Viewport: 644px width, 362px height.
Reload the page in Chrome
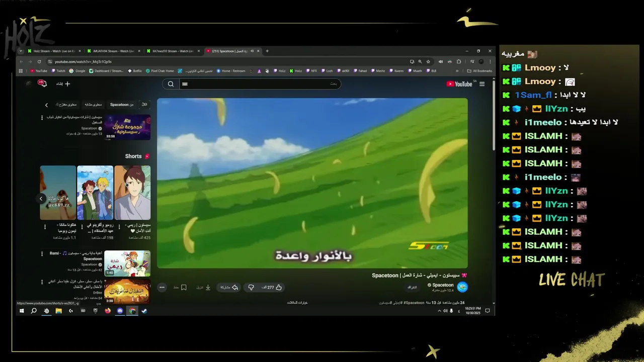39,61
